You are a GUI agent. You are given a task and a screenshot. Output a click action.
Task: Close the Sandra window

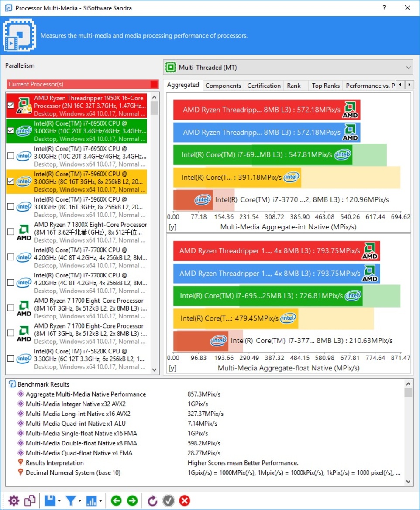[407, 8]
